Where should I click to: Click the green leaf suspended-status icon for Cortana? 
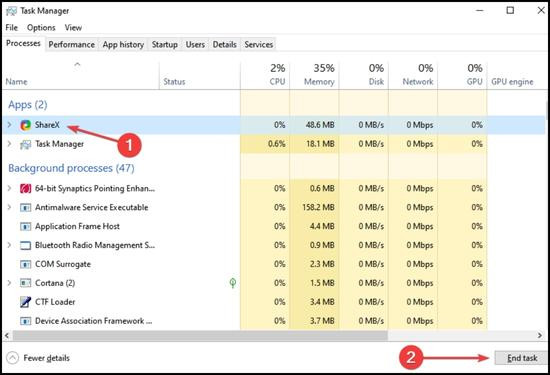click(233, 283)
